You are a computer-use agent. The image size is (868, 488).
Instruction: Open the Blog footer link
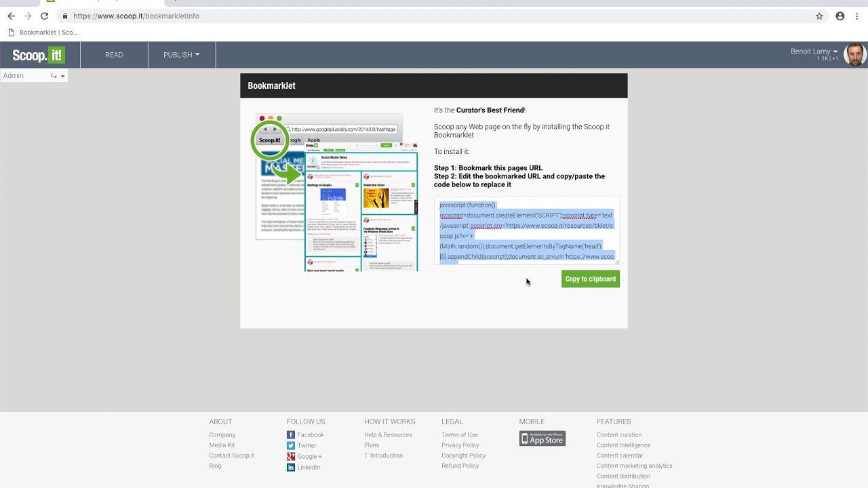pos(215,466)
